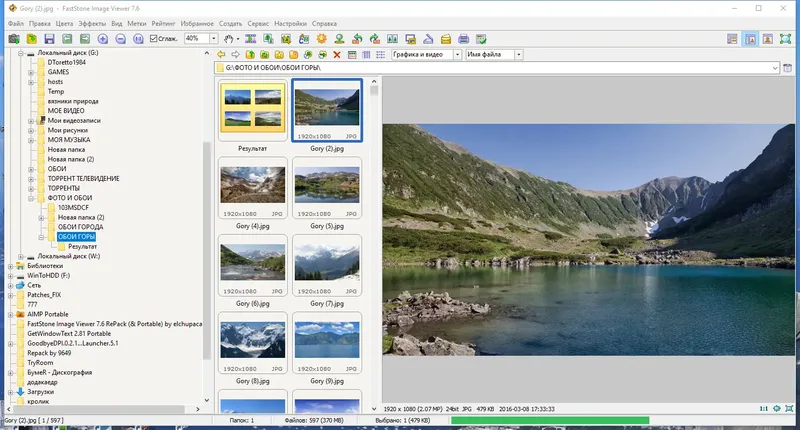This screenshot has height=430, width=800.
Task: Open the Графика и видео filter dropdown
Action: click(457, 54)
